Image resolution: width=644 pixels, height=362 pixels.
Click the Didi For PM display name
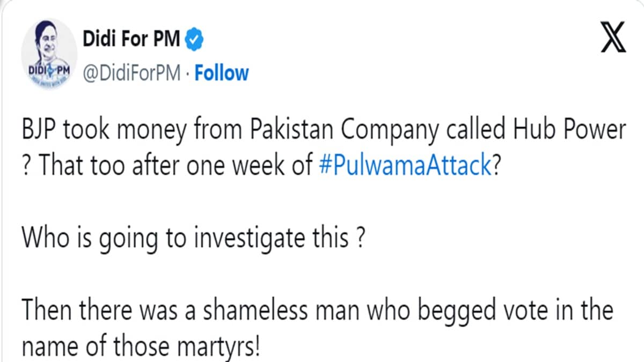tap(131, 40)
